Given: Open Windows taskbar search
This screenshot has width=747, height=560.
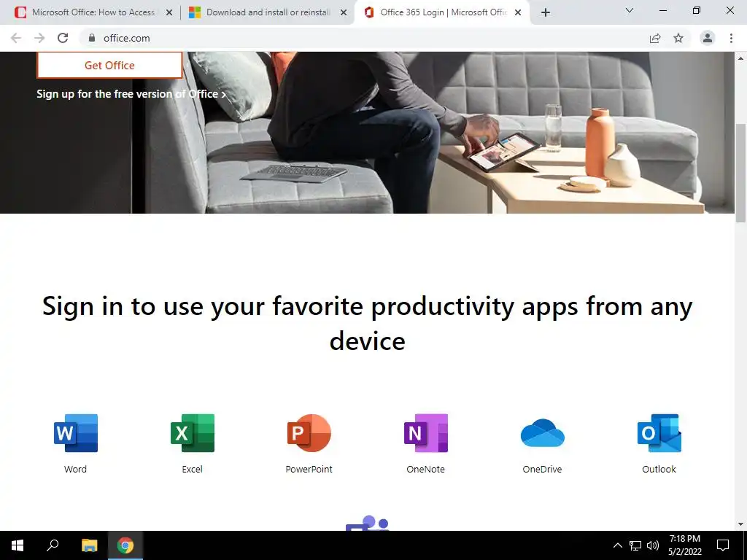Looking at the screenshot, I should pyautogui.click(x=53, y=545).
